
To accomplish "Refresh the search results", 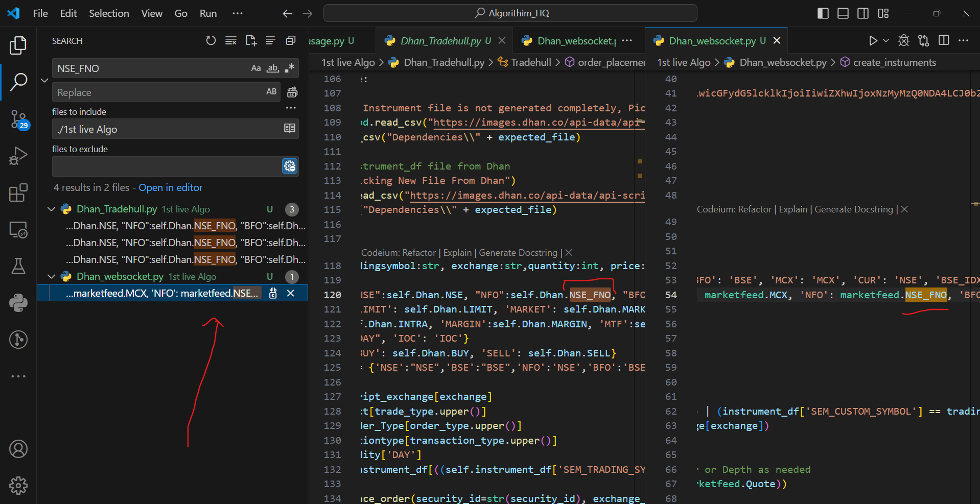I will [211, 40].
